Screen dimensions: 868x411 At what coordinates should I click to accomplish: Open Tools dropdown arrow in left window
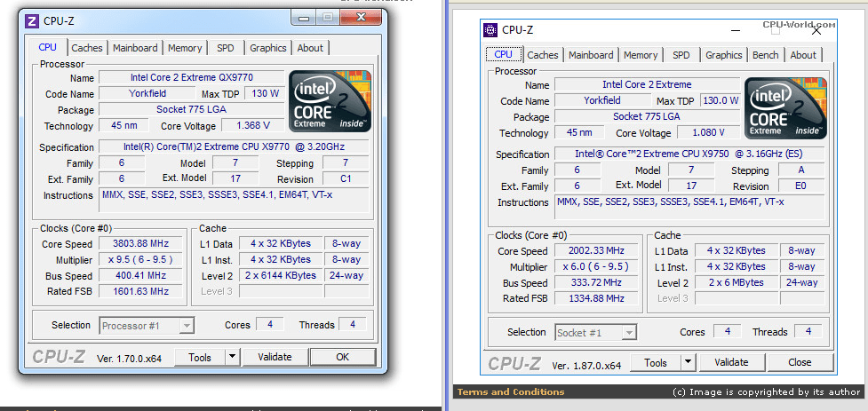[233, 358]
